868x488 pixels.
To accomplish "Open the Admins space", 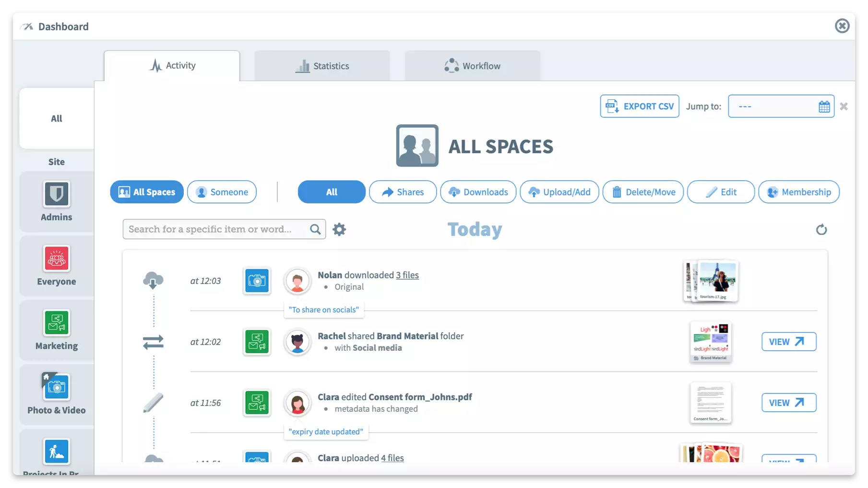I will point(57,202).
